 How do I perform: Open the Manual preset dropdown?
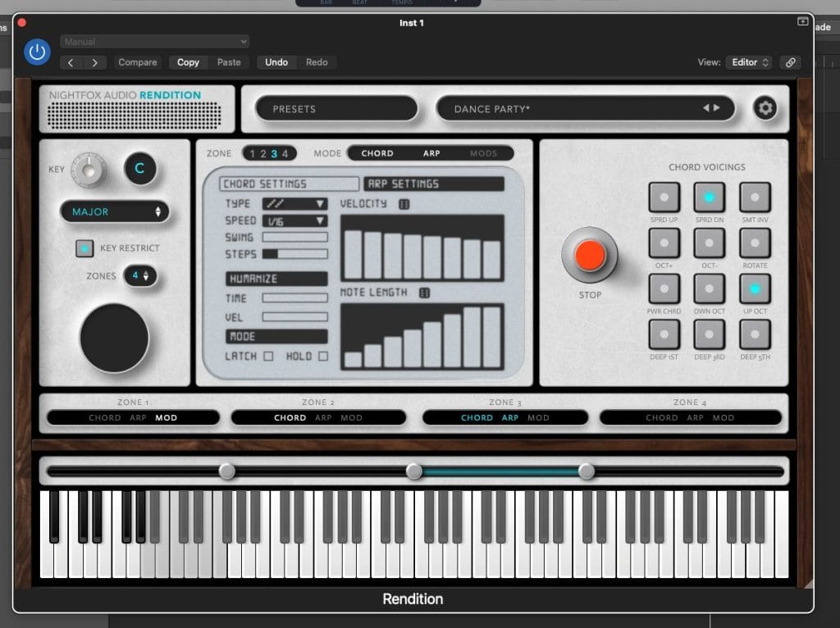click(x=154, y=42)
